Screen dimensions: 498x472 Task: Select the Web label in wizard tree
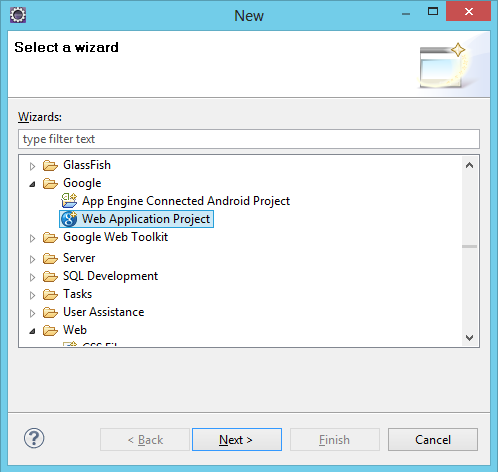pyautogui.click(x=75, y=330)
